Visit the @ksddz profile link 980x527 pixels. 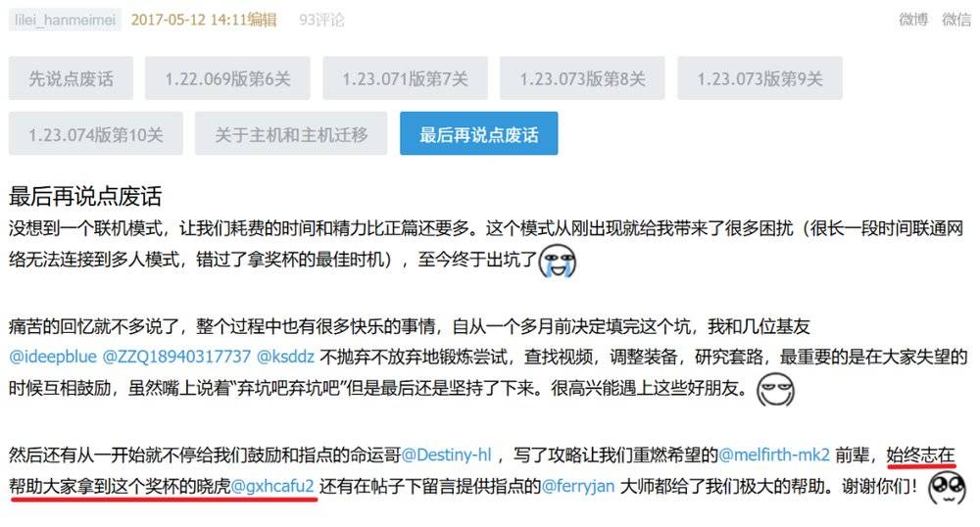(x=285, y=357)
